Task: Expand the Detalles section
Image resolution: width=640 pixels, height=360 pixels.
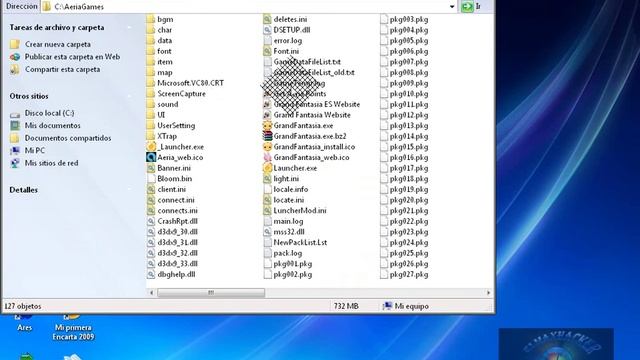Action: click(130, 190)
